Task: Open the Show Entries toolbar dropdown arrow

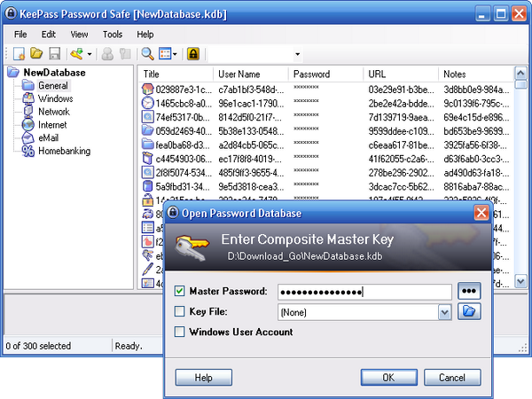Action: point(176,55)
